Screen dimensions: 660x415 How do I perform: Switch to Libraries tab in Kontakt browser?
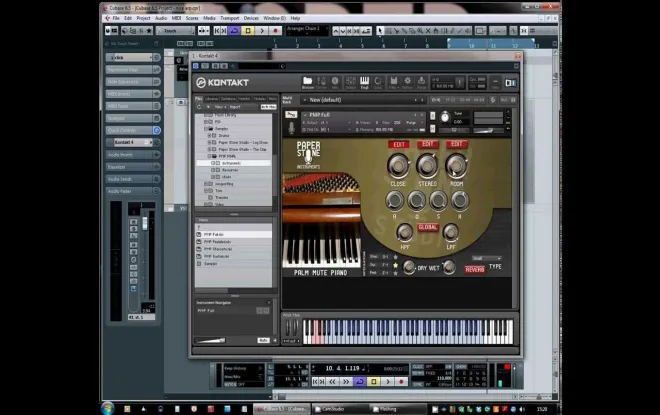pyautogui.click(x=211, y=98)
